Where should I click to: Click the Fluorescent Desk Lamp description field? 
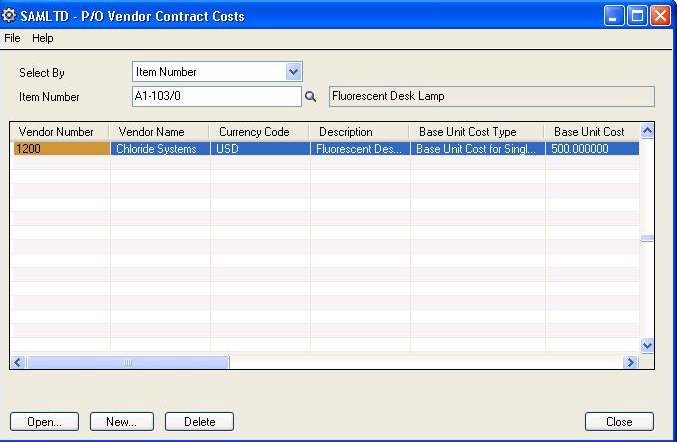(492, 96)
